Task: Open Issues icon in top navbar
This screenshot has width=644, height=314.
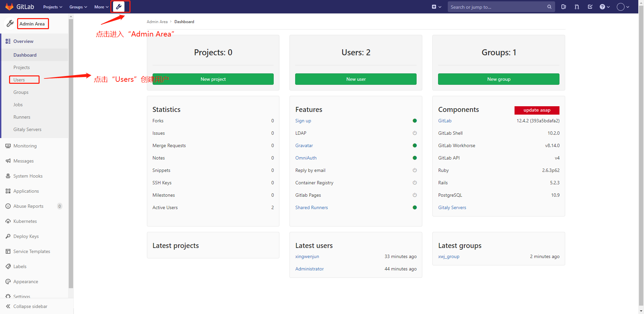Action: click(x=563, y=7)
